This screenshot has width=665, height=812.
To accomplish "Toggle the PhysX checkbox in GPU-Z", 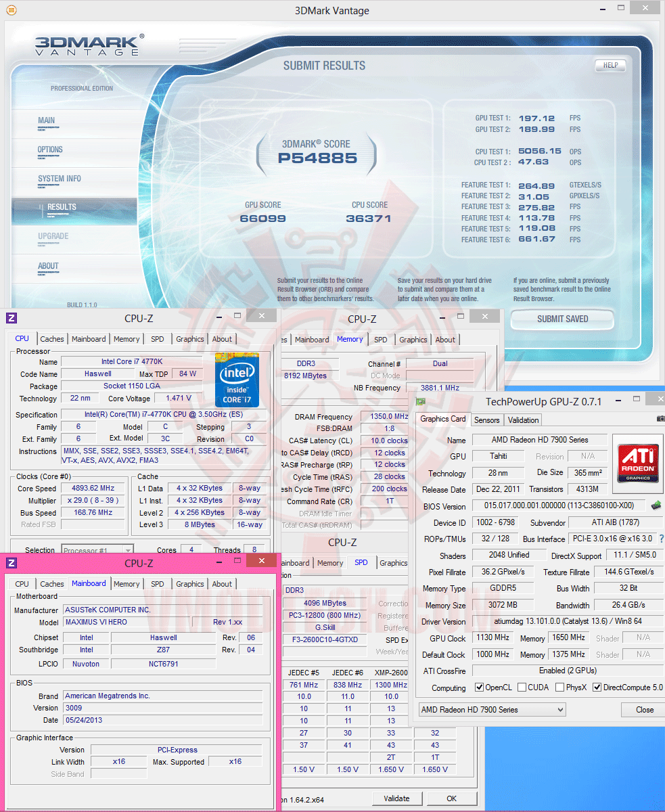I will click(x=559, y=687).
